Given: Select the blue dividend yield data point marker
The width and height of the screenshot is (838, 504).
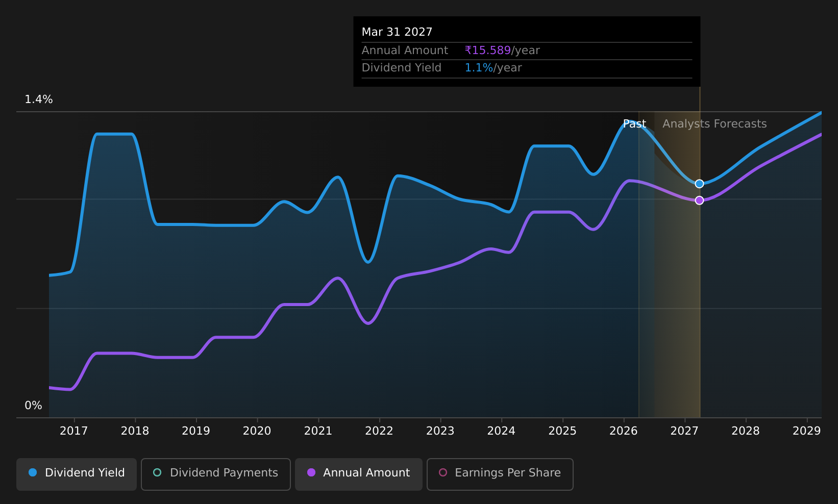Looking at the screenshot, I should [x=699, y=184].
